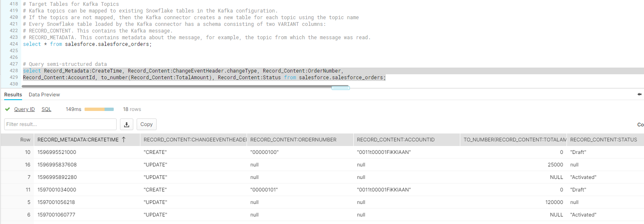
Task: Sort by RECORD_CONTENT:ACCOUNTID column header
Action: click(x=396, y=140)
